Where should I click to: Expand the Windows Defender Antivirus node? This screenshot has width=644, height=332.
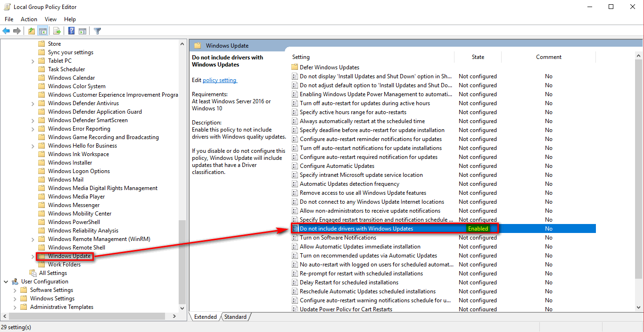(x=33, y=103)
